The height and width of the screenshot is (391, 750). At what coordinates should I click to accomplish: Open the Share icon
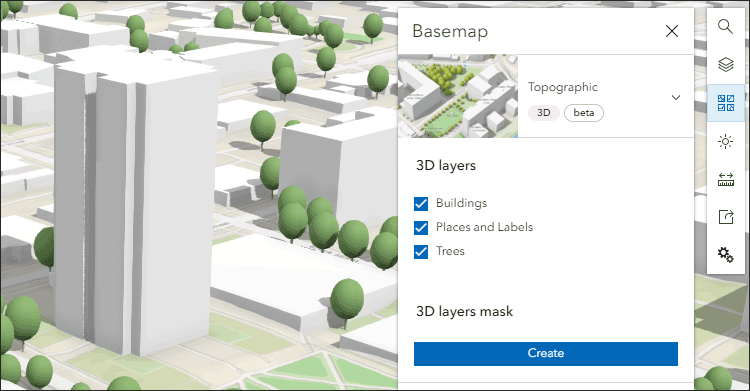[x=726, y=217]
